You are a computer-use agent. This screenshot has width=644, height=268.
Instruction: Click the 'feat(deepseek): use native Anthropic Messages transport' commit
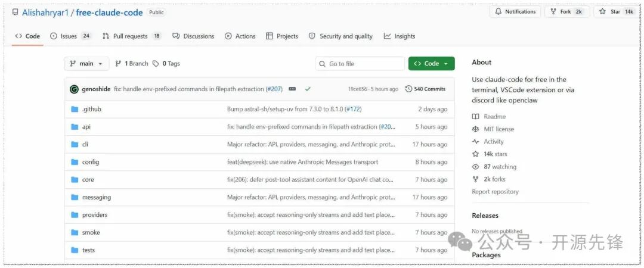(302, 162)
